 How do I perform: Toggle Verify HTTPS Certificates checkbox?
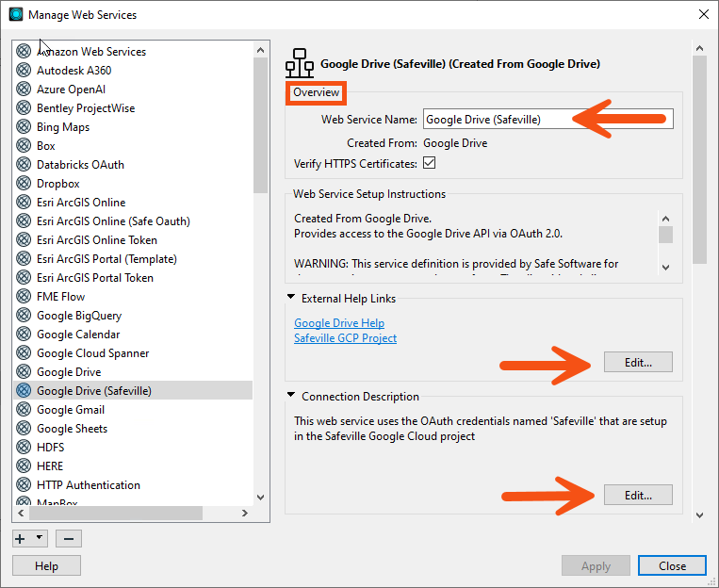click(429, 163)
